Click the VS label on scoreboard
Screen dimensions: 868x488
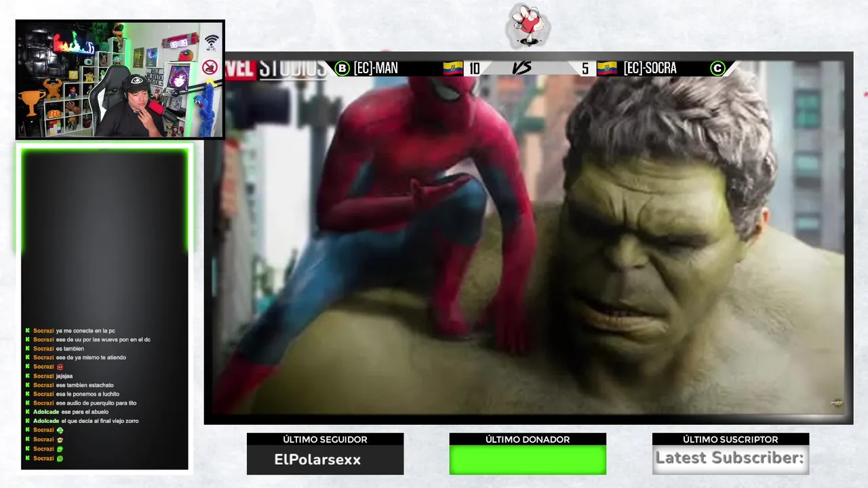tap(522, 68)
